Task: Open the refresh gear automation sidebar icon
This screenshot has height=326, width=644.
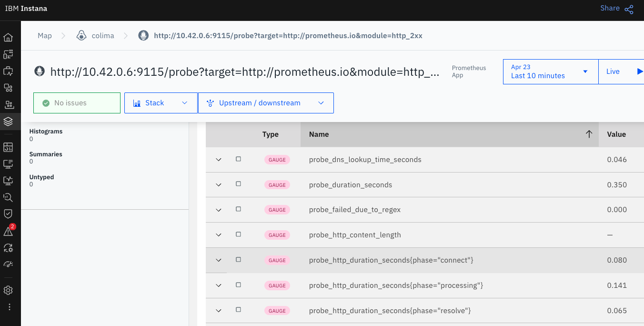Action: pos(8,247)
